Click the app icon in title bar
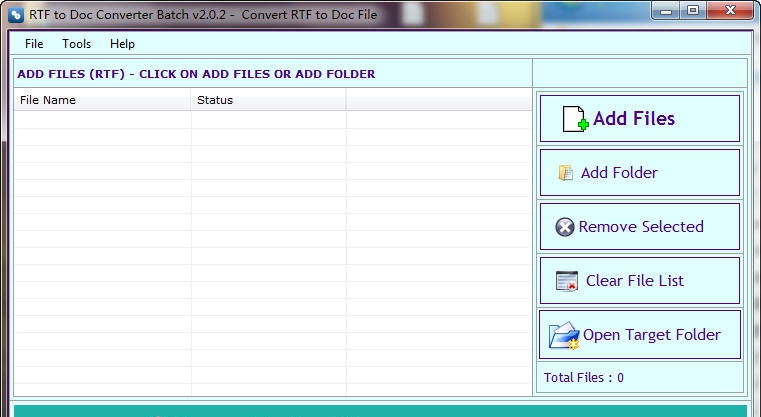Screen dimensions: 761x417 (16, 15)
